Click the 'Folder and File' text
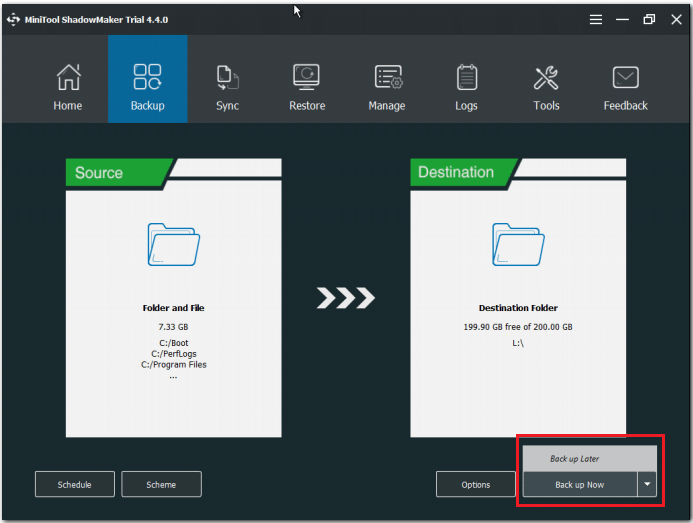Image resolution: width=693 pixels, height=523 pixels. (173, 308)
